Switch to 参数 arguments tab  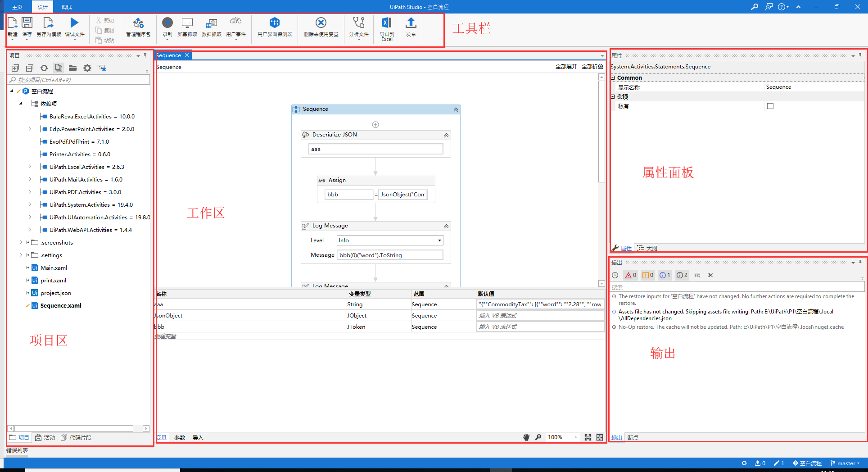click(180, 437)
